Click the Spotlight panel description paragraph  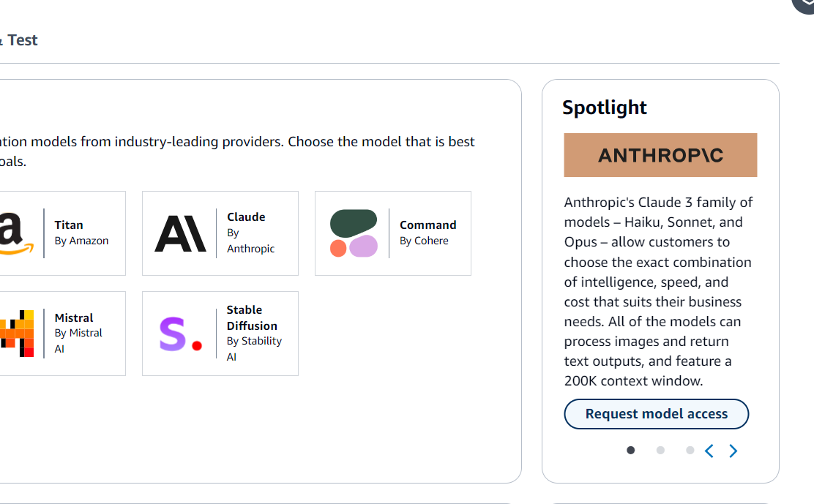(x=658, y=291)
